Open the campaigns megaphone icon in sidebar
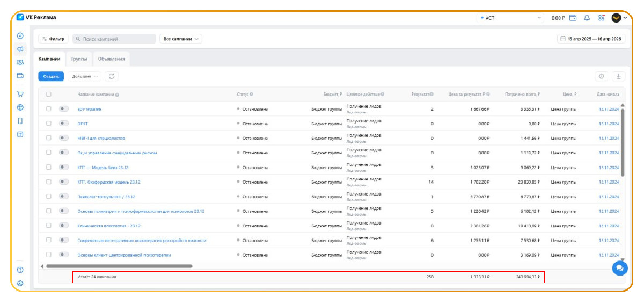 (x=20, y=49)
